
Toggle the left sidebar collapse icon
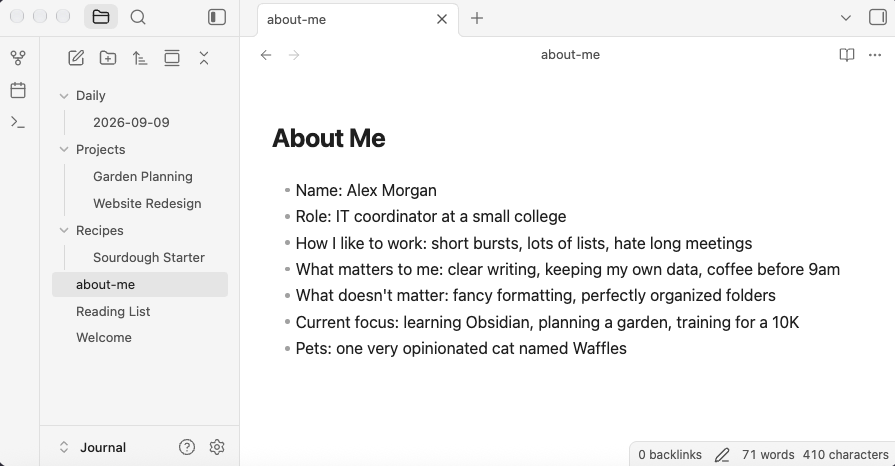pos(217,17)
